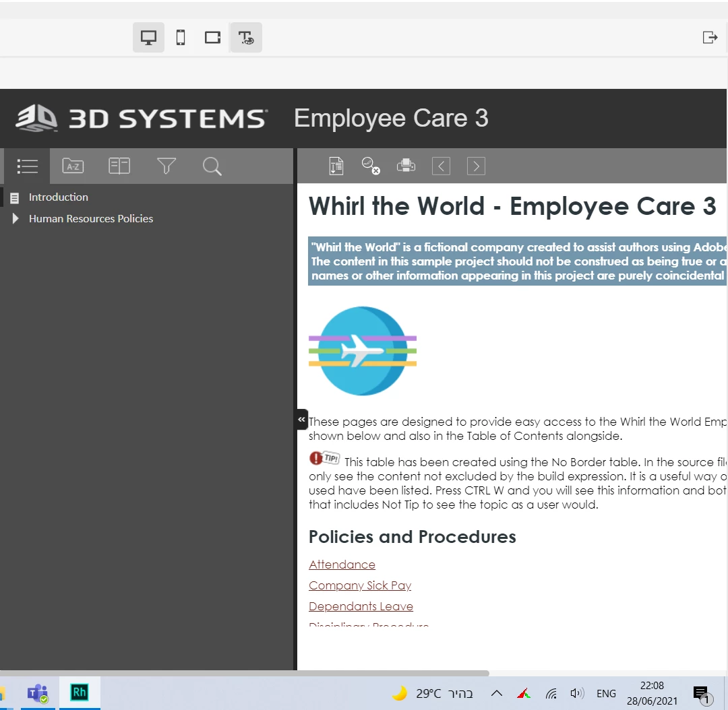Print the current topic

coord(406,166)
